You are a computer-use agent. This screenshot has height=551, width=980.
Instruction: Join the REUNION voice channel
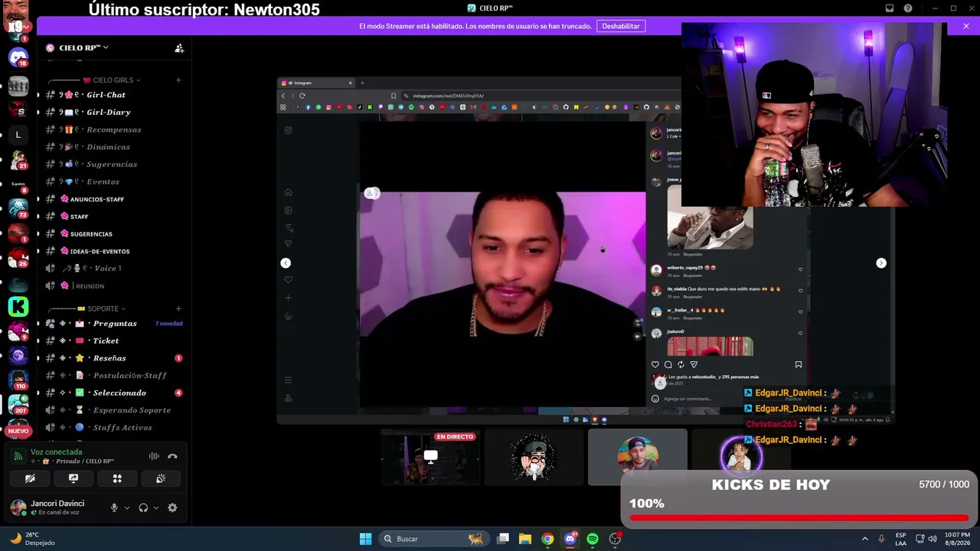[113, 286]
